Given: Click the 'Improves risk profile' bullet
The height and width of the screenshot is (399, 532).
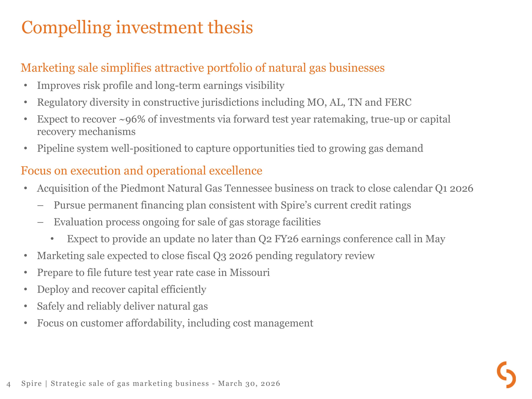Looking at the screenshot, I should pos(160,86).
